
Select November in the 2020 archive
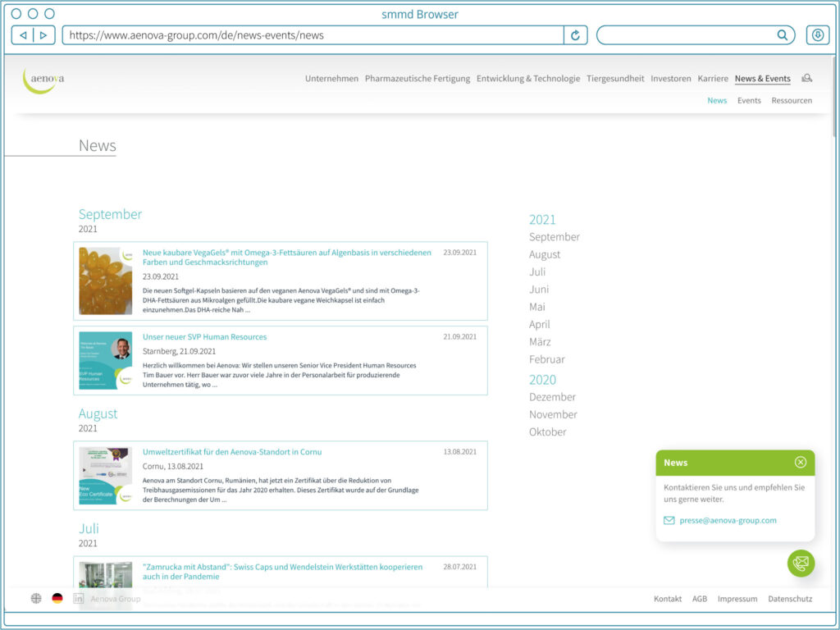[554, 414]
